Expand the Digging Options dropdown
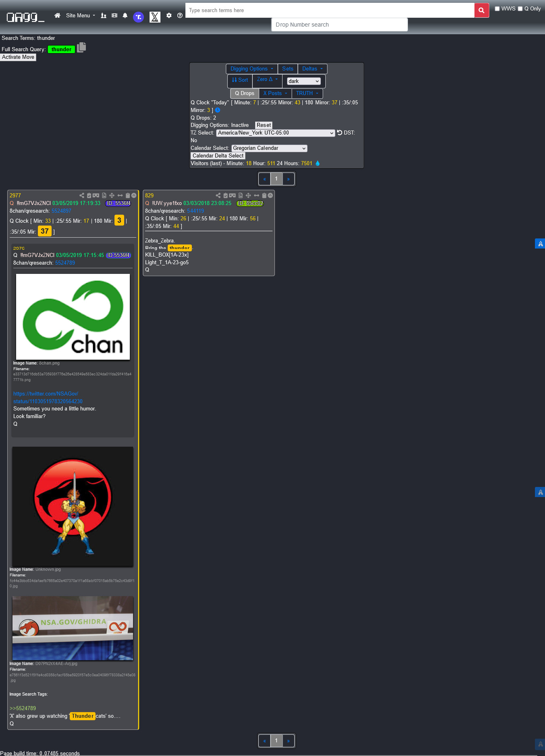The image size is (545, 756). click(x=252, y=69)
